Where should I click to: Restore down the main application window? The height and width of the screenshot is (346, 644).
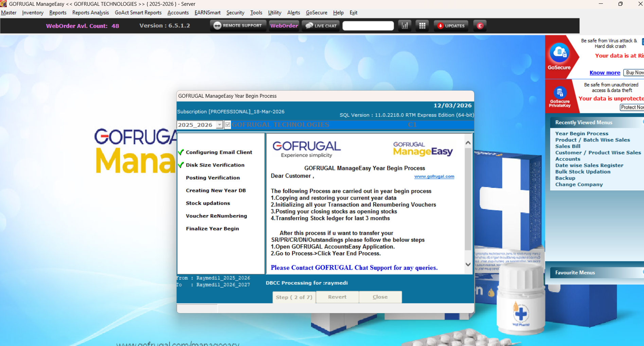pos(620,4)
